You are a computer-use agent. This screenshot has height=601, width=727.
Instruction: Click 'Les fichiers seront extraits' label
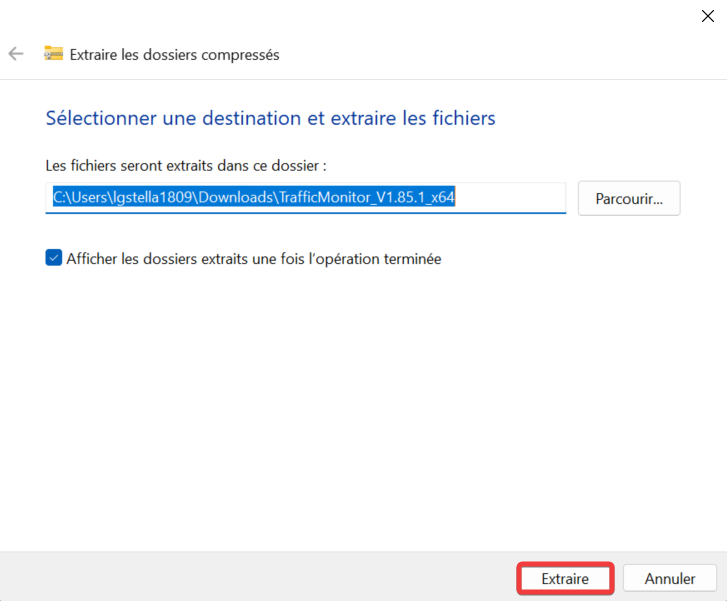(x=186, y=166)
